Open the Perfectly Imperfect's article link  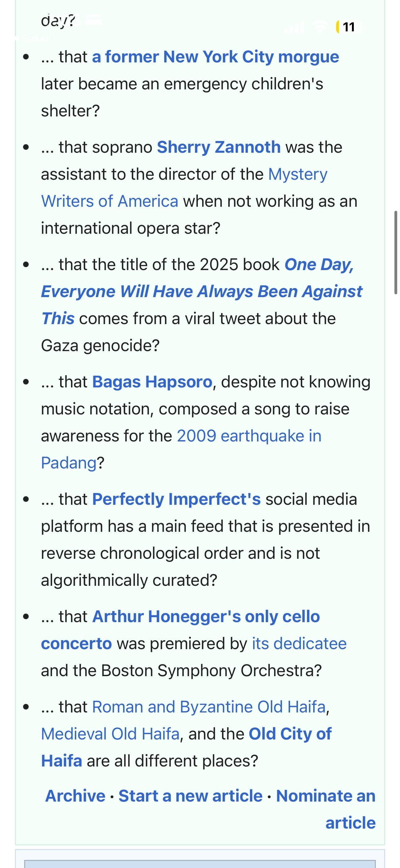[176, 499]
